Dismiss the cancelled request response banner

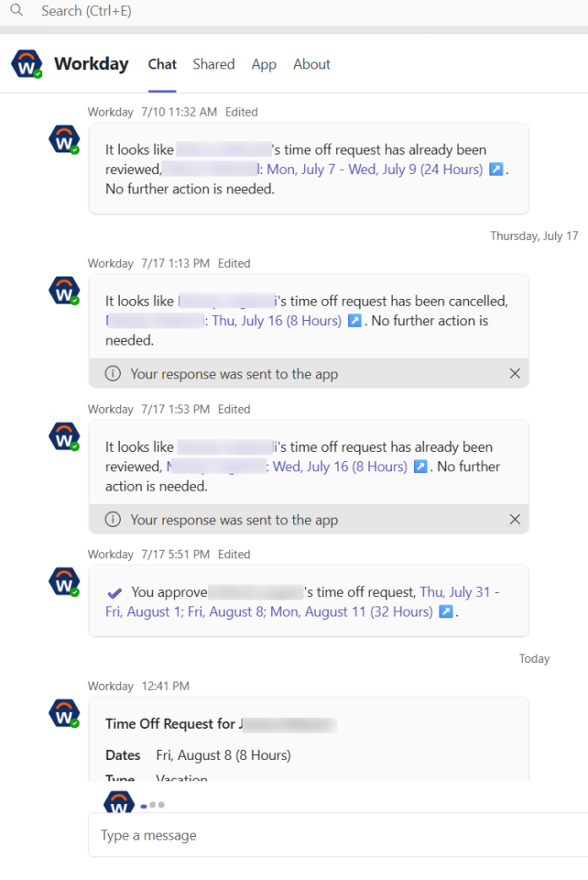click(x=515, y=373)
